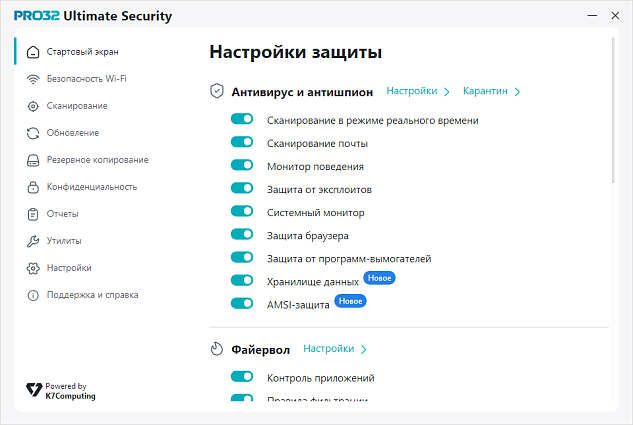Click the vertical scrollbar thumb
The width and height of the screenshot is (633, 425).
(x=613, y=111)
